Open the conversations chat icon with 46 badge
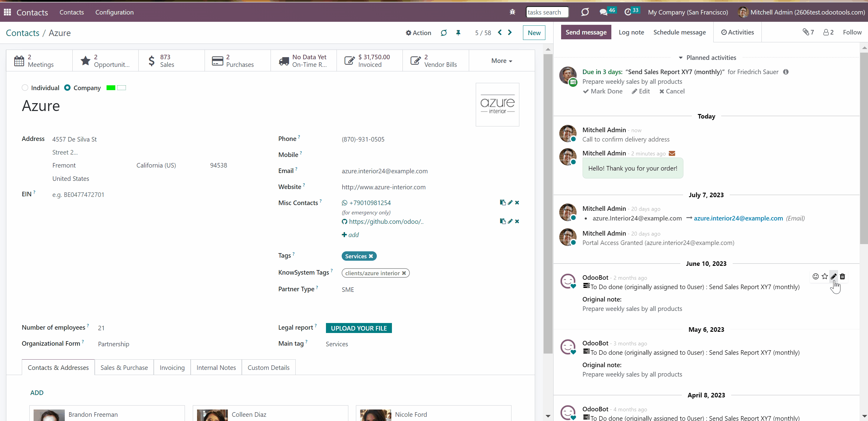The width and height of the screenshot is (868, 421). (x=607, y=12)
